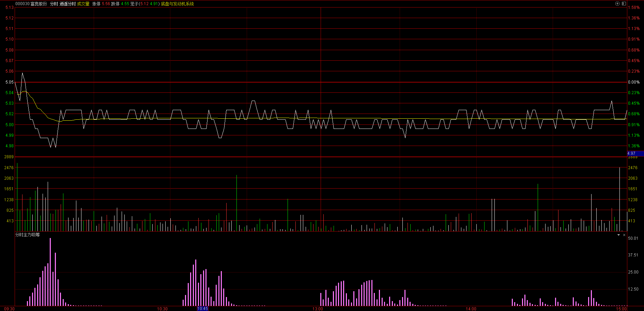This screenshot has width=644, height=311.
Task: Select the 逍遥分时 indicator label
Action: tap(67, 4)
